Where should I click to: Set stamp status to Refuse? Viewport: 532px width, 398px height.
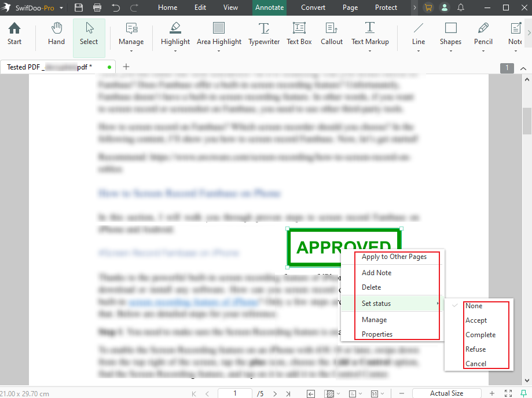click(475, 349)
